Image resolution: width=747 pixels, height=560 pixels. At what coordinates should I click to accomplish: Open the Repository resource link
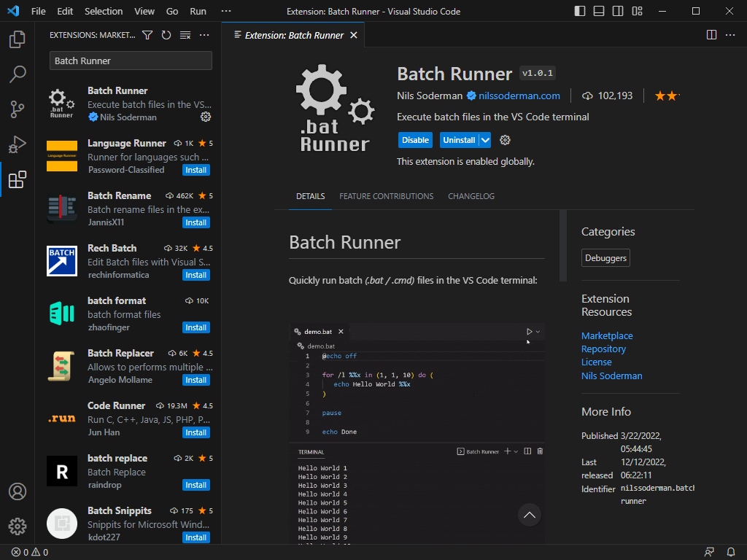603,349
